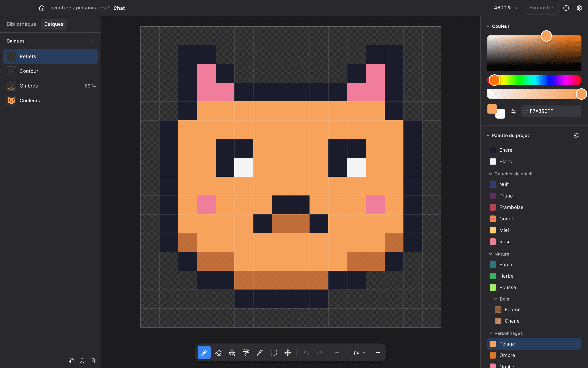The width and height of the screenshot is (588, 368).
Task: Select the Contour layer
Action: 51,71
